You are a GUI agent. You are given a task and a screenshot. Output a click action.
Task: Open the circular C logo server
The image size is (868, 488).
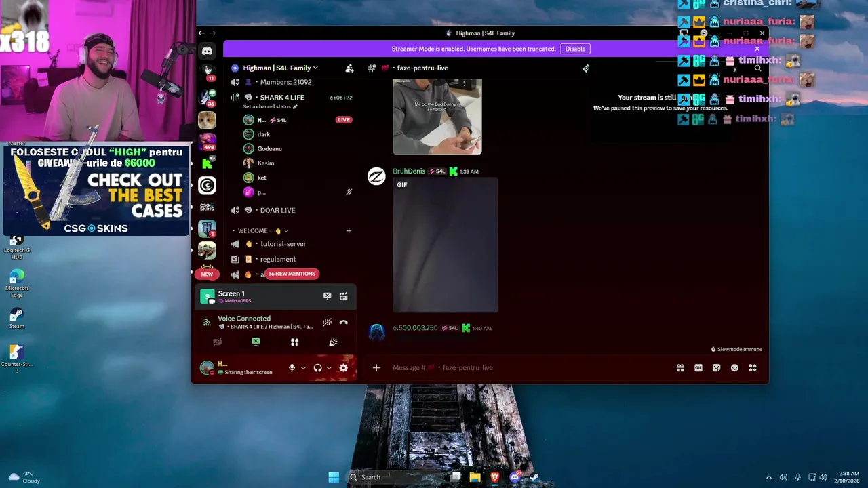207,185
